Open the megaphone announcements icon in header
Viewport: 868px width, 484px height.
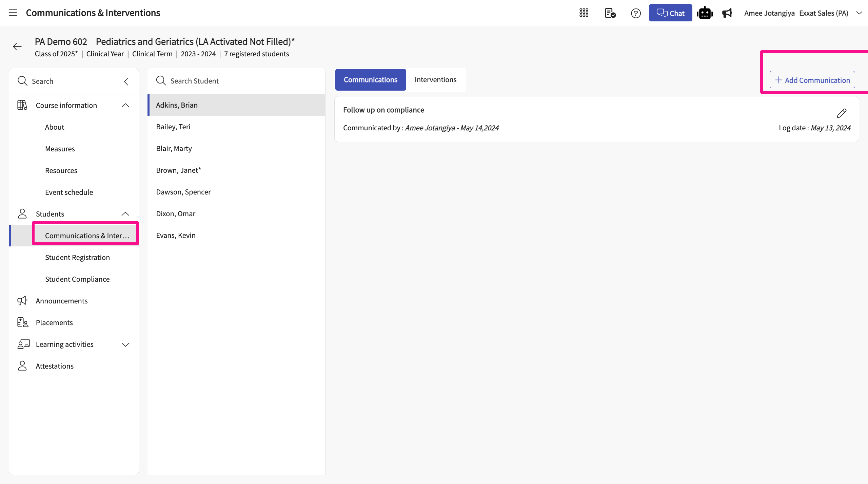[x=727, y=13]
